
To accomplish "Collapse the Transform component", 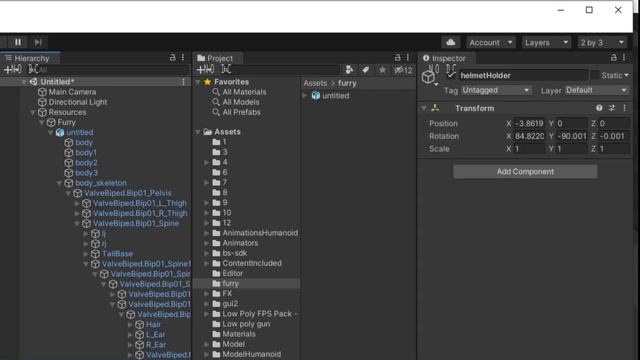I will 424,108.
